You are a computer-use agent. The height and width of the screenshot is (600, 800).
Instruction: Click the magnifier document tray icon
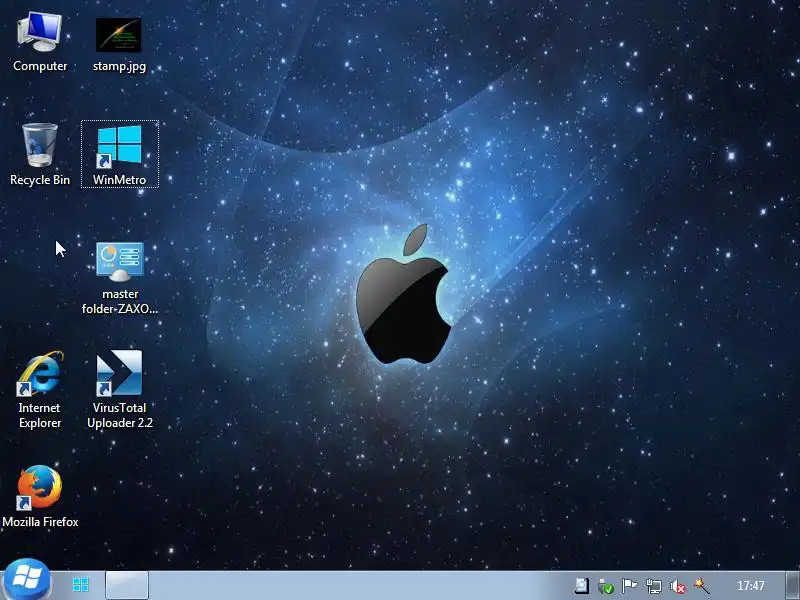point(582,586)
